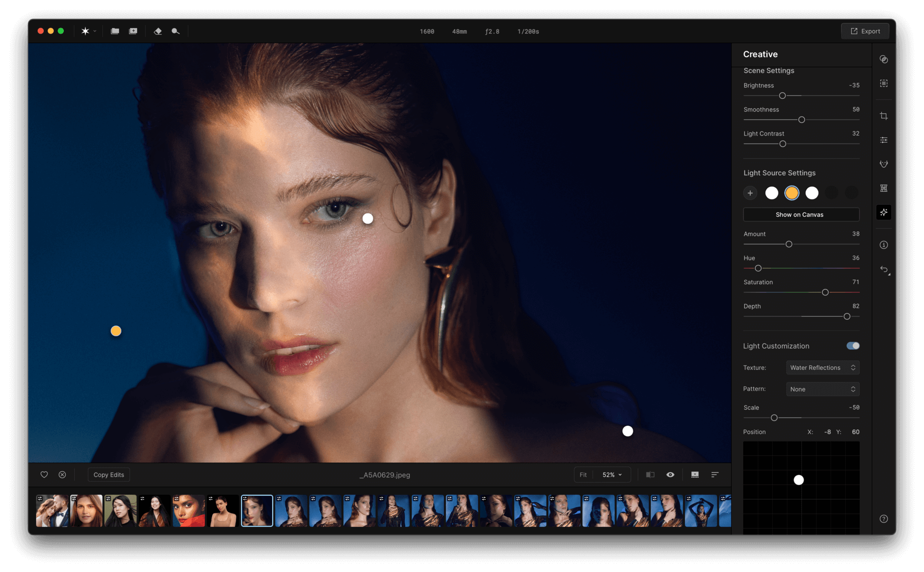
Task: Click the Hue slider handle
Action: coord(758,268)
